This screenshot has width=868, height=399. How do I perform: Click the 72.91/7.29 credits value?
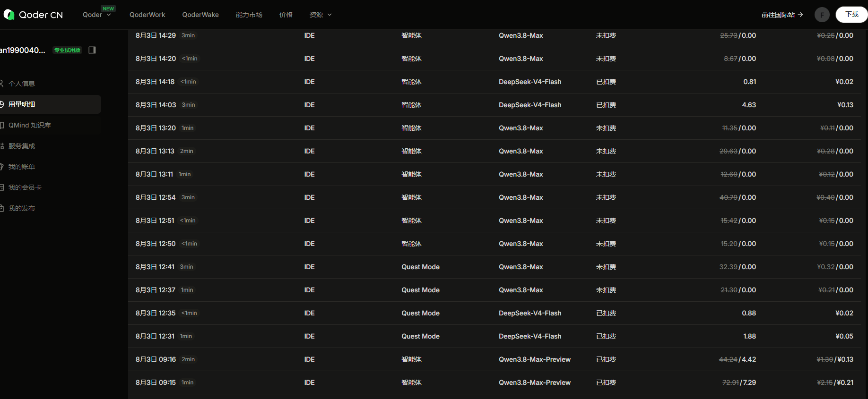click(739, 382)
